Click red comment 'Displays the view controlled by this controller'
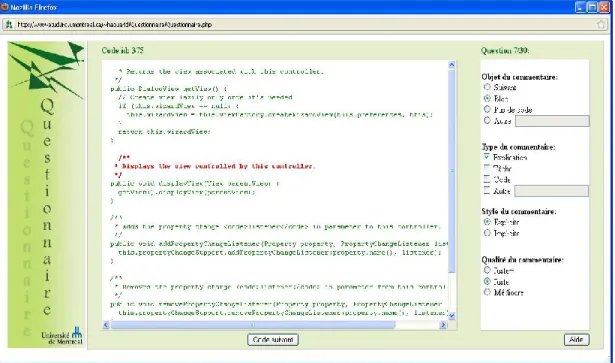 tap(218, 166)
